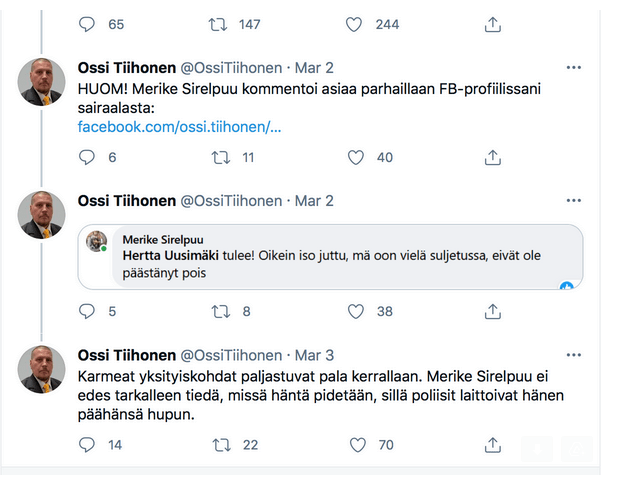Share the tweet with 244 likes

[x=492, y=24]
